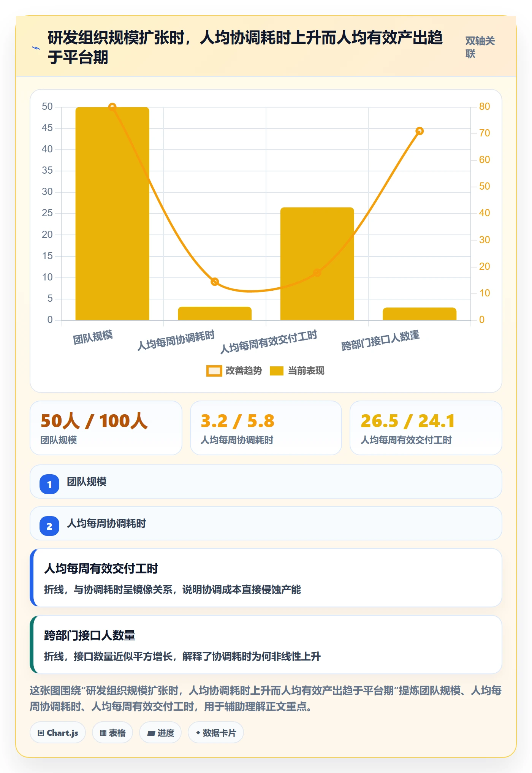Click the 改善趋势 legend label
The image size is (532, 773).
point(244,371)
